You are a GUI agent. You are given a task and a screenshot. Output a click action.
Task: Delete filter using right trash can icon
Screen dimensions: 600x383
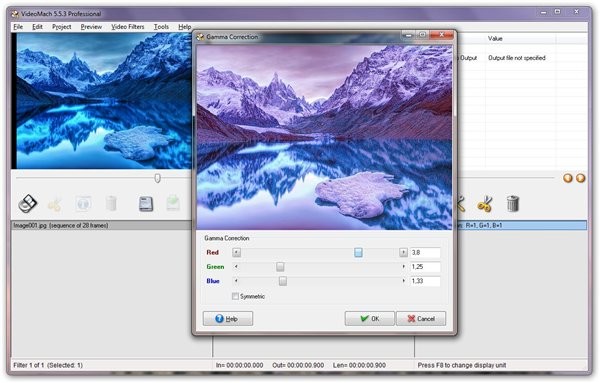coord(513,203)
